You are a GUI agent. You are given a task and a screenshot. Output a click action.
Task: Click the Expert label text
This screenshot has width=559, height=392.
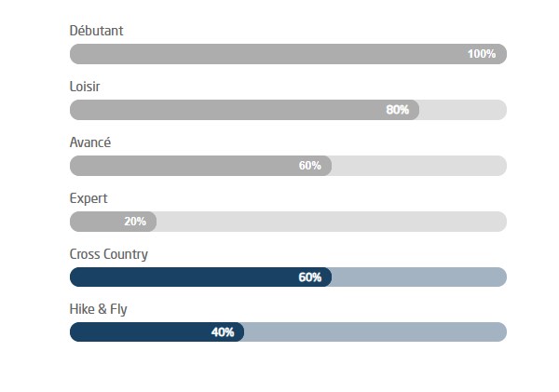[x=89, y=198]
